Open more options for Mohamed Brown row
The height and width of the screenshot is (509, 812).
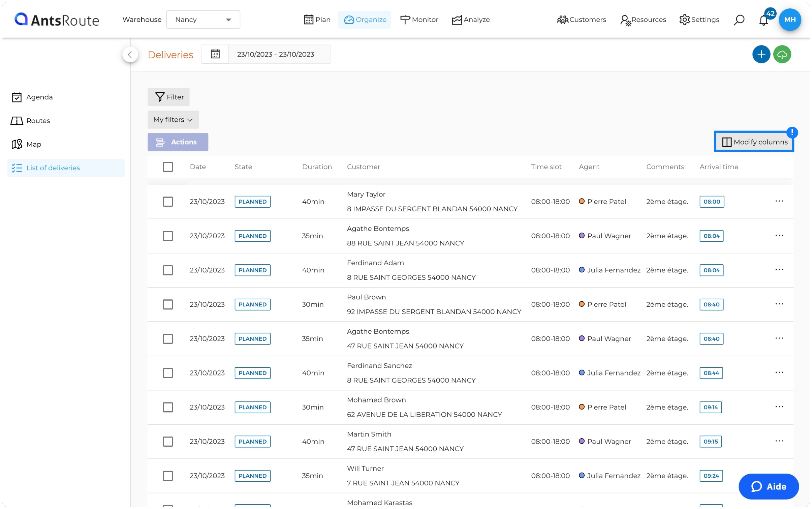click(x=779, y=407)
